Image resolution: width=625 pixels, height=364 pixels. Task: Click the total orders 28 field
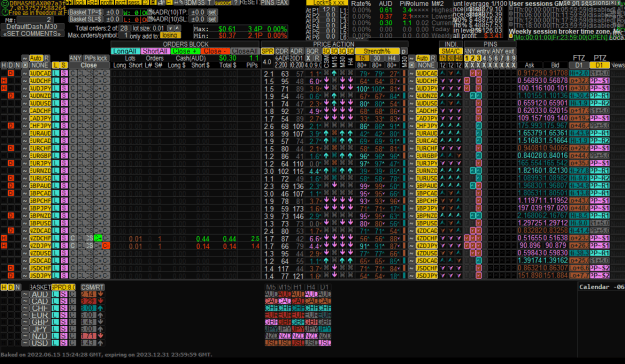click(124, 28)
